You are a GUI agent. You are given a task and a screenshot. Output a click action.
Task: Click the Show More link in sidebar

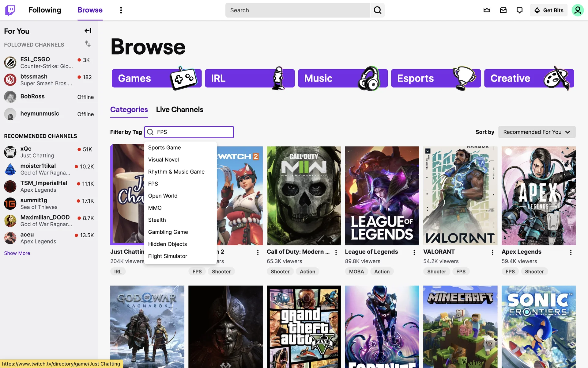17,253
